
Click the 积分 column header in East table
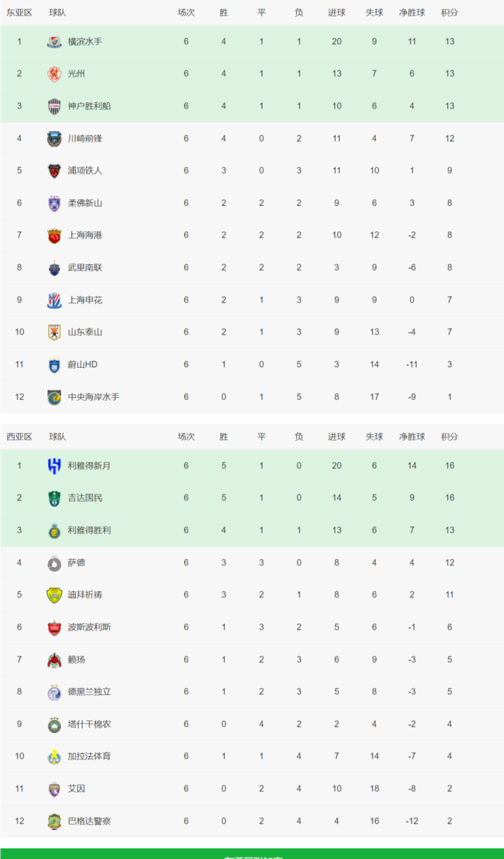coord(449,13)
